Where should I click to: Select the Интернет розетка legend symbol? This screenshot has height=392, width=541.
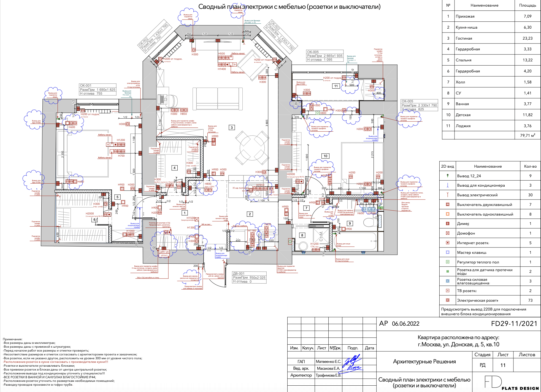[448, 243]
